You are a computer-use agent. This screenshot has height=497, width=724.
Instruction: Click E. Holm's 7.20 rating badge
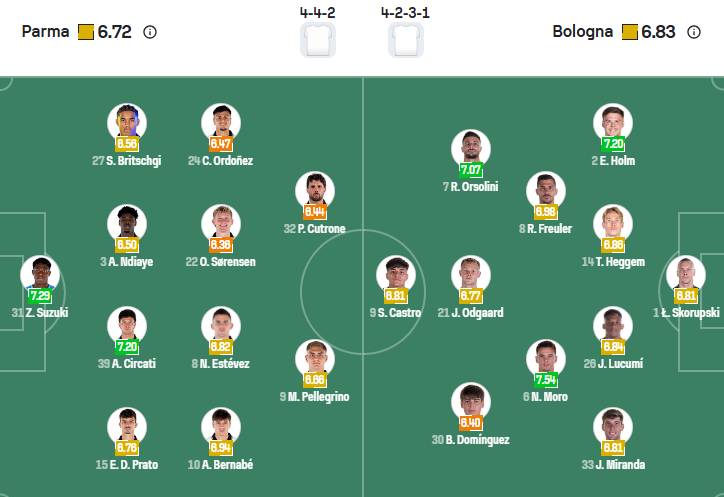tap(613, 144)
